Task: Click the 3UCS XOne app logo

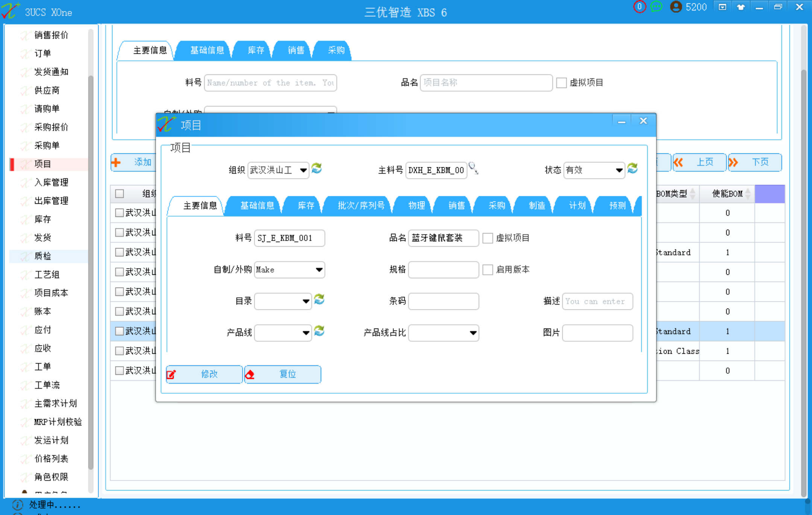Action: tap(10, 11)
